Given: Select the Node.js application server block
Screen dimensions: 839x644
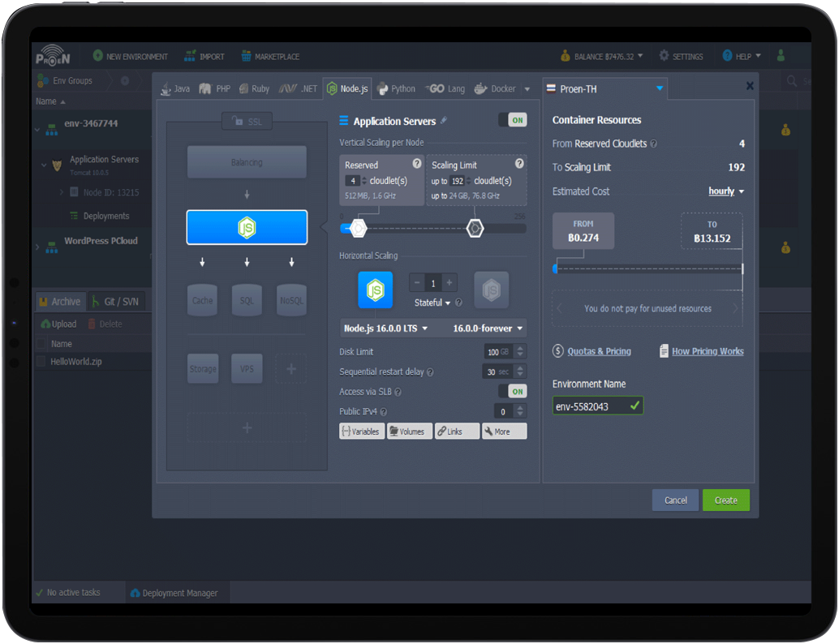Looking at the screenshot, I should (x=247, y=227).
